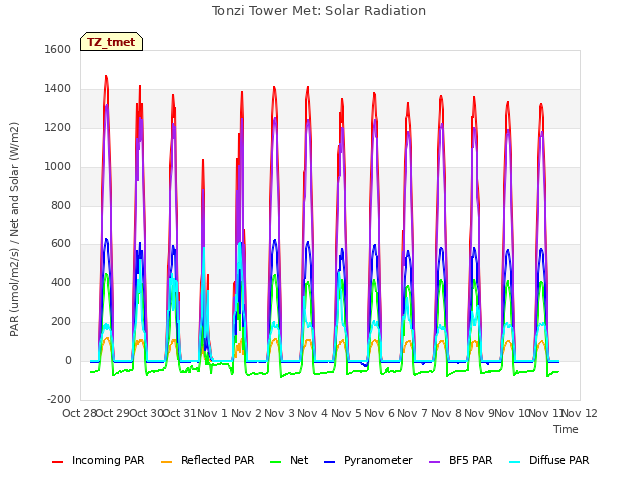Click the 800 y-axis tick label
This screenshot has width=640, height=480.
(61, 206)
